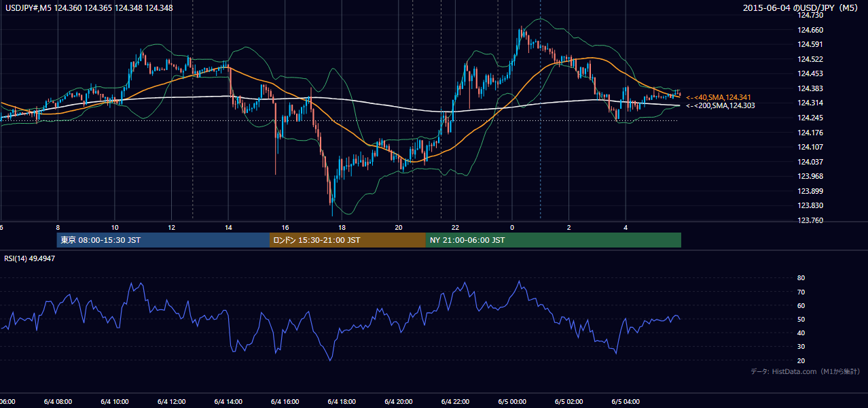Click the Tokyo 08:00-15:30 JST session bar
The width and height of the screenshot is (868, 408).
click(x=163, y=240)
